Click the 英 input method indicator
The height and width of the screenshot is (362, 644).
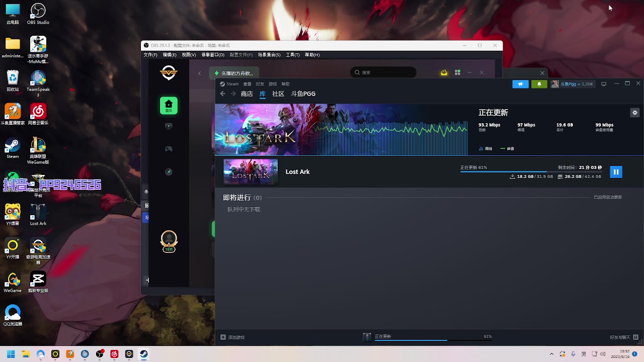click(x=584, y=354)
